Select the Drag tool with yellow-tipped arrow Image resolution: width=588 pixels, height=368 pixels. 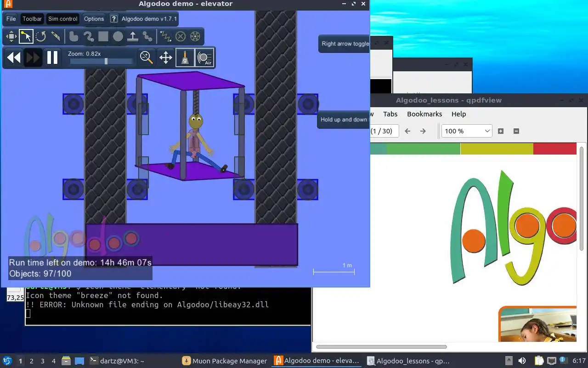point(26,36)
